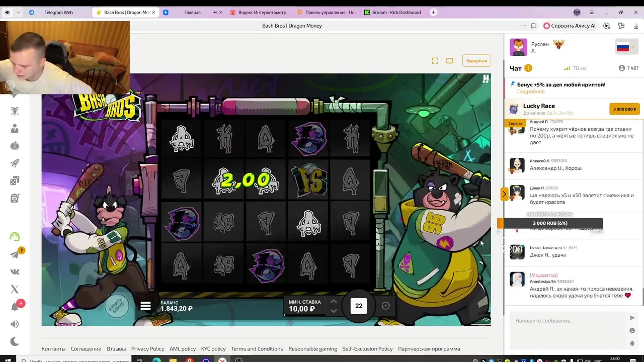
Task: Open the Responsible gaming footer link
Action: point(313,349)
